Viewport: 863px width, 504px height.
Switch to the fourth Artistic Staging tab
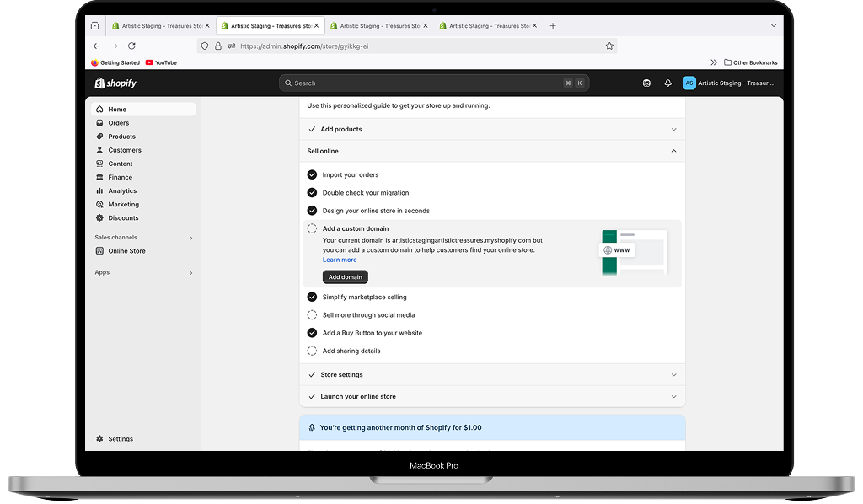point(488,26)
